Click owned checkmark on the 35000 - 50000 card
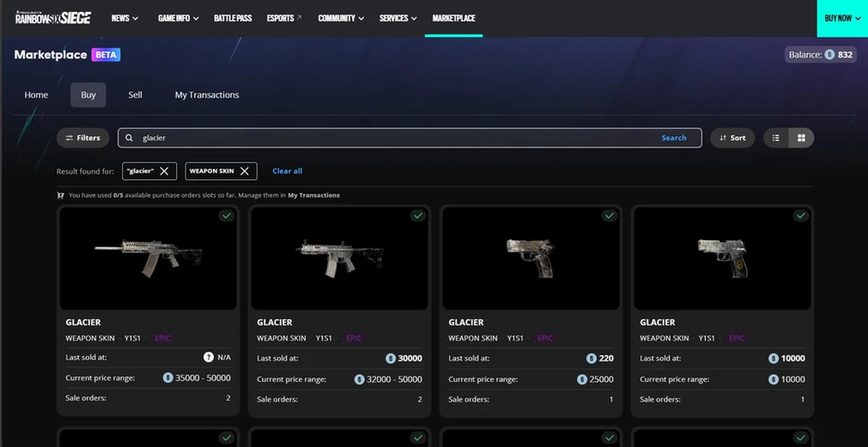The image size is (868, 447). pyautogui.click(x=226, y=215)
